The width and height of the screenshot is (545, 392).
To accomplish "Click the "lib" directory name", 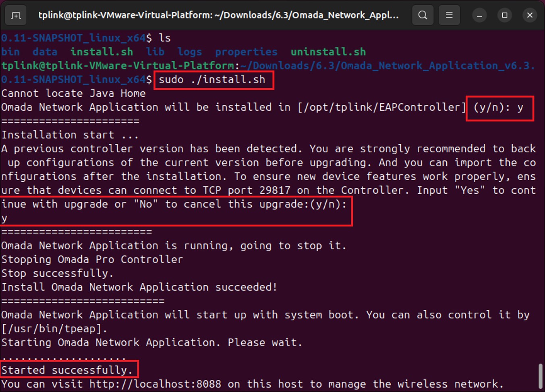I will (x=155, y=52).
